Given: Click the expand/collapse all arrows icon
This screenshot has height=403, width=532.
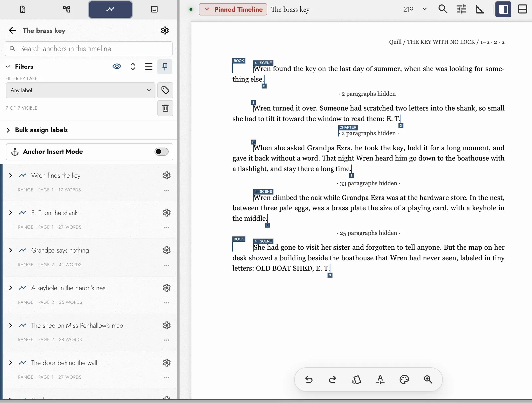Looking at the screenshot, I should (x=133, y=67).
